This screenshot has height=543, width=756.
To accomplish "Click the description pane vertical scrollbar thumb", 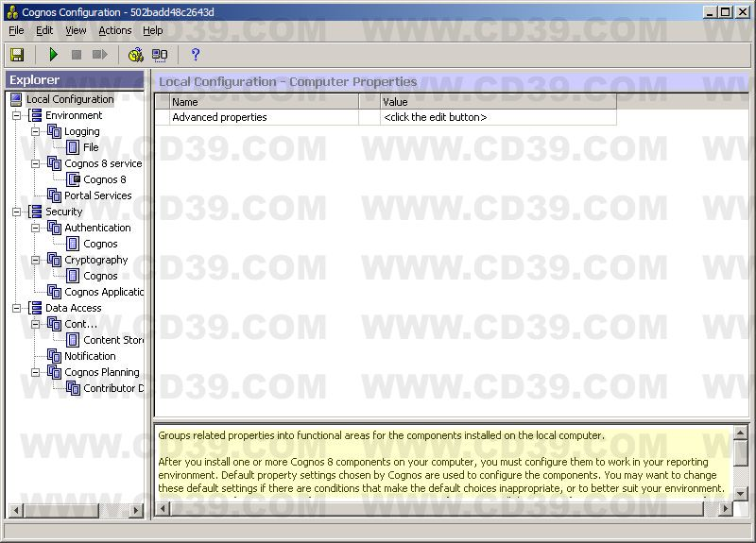I will click(741, 453).
